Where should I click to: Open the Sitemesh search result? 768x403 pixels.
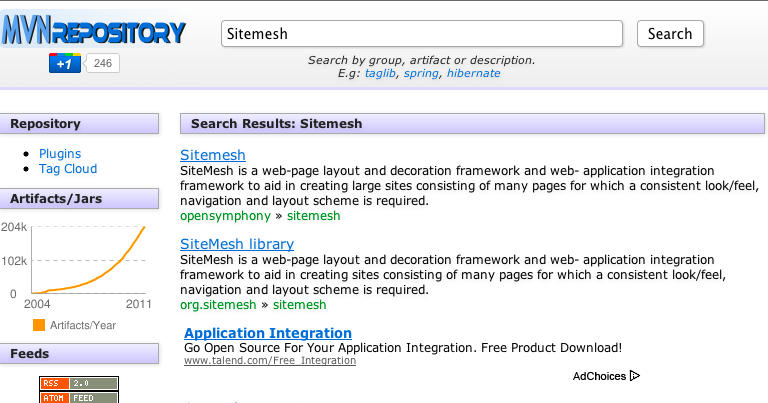click(213, 155)
